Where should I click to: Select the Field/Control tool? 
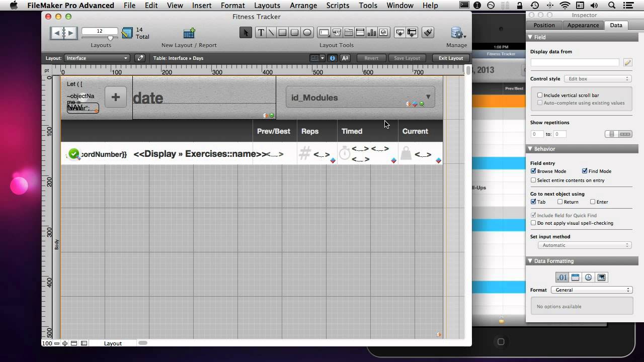tap(324, 33)
